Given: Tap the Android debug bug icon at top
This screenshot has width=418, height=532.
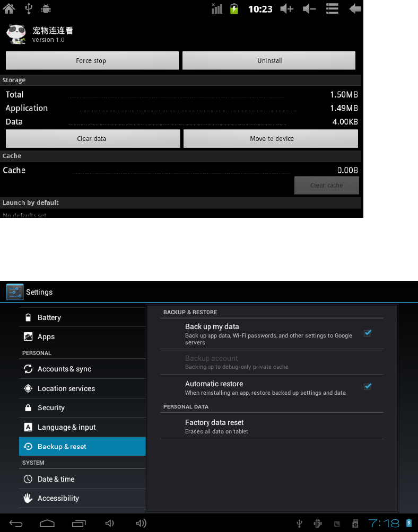Looking at the screenshot, I should [x=46, y=8].
